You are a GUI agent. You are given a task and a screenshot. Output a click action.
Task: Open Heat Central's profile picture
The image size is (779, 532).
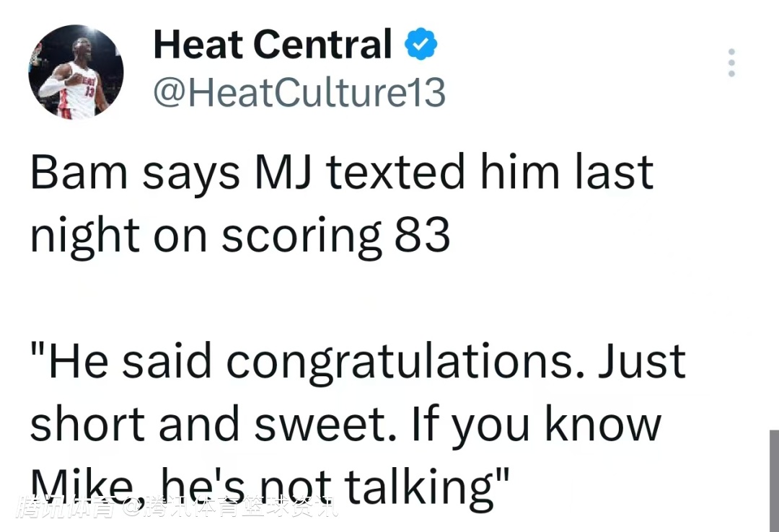click(76, 72)
